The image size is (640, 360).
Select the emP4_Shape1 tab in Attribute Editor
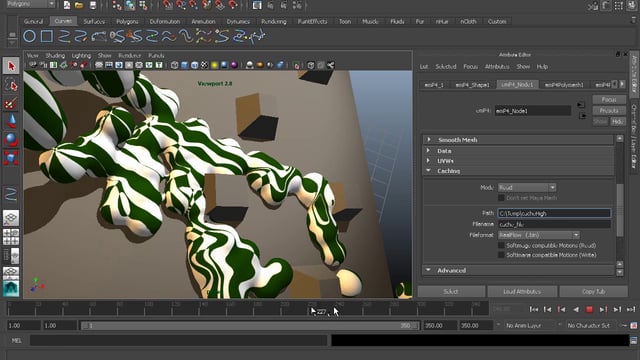tap(472, 84)
